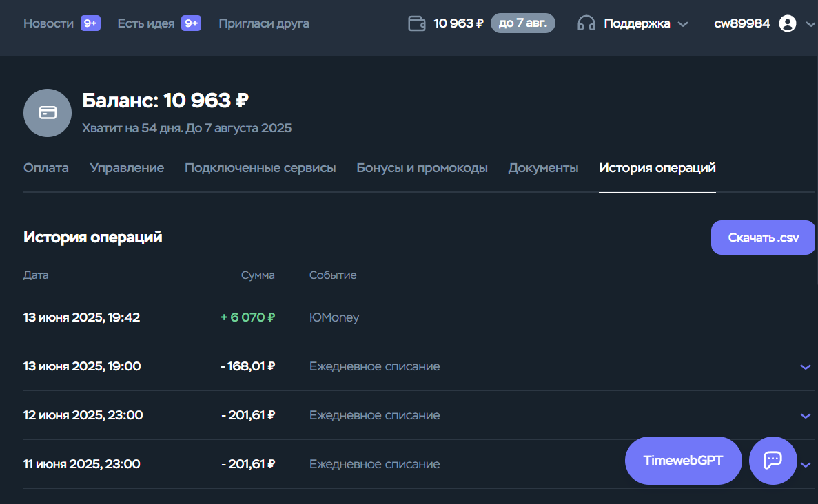The width and height of the screenshot is (818, 504).
Task: Expand the 11 июня 23:00 charge row
Action: [806, 465]
